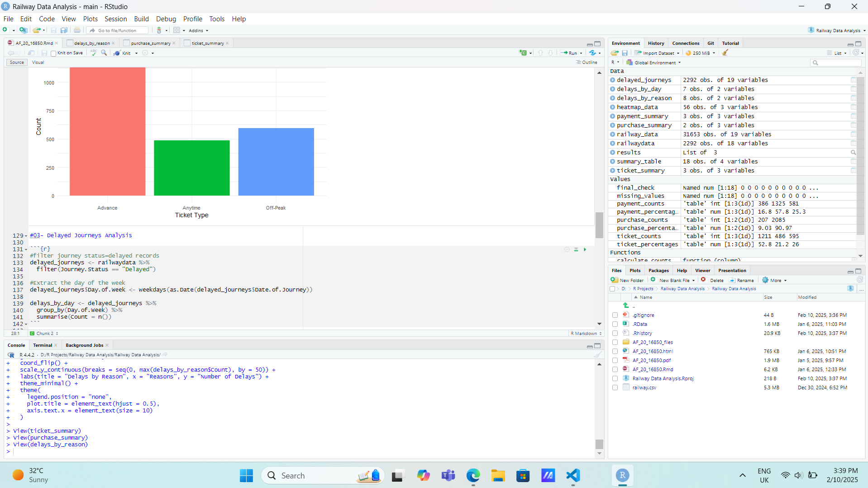Screen dimensions: 868x488
Task: Open the Run dropdown arrow
Action: point(581,53)
